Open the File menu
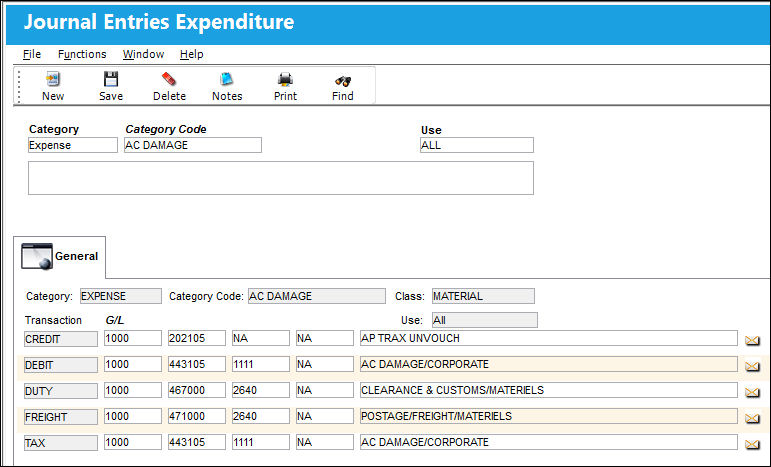 [x=32, y=54]
